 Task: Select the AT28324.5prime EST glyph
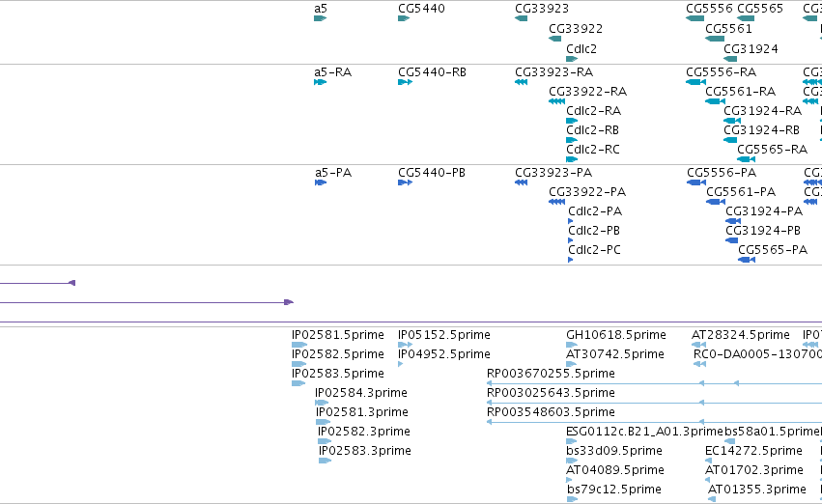(698, 345)
